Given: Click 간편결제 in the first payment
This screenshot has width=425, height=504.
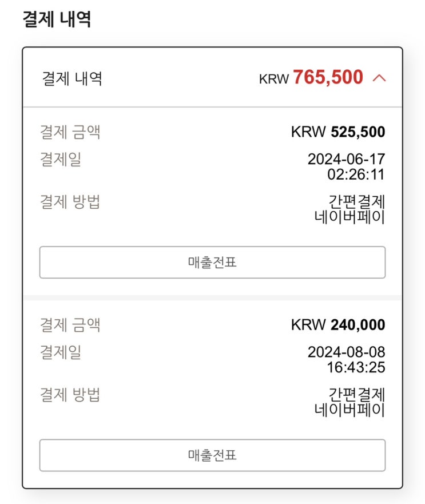Looking at the screenshot, I should pos(356,202).
